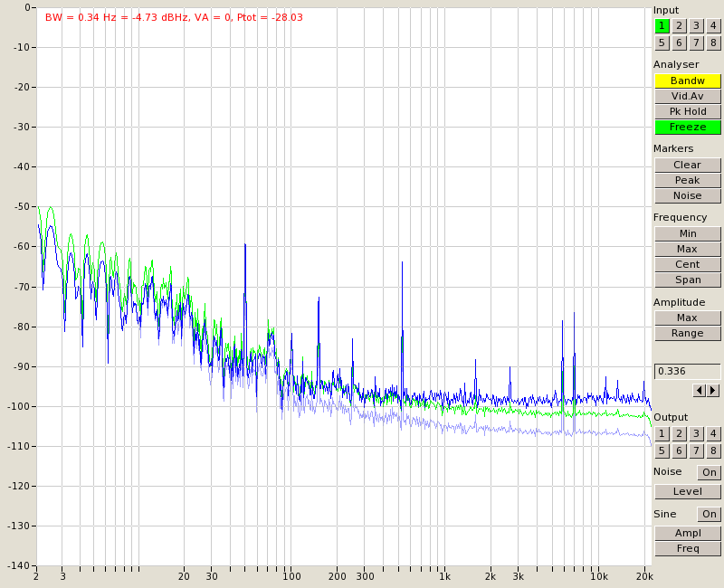Select Output channel 1
This screenshot has width=724, height=588.
click(662, 433)
